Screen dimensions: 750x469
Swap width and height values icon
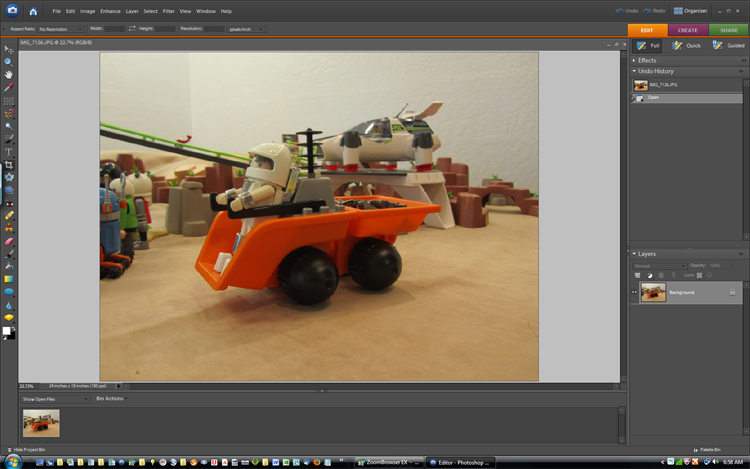[132, 29]
